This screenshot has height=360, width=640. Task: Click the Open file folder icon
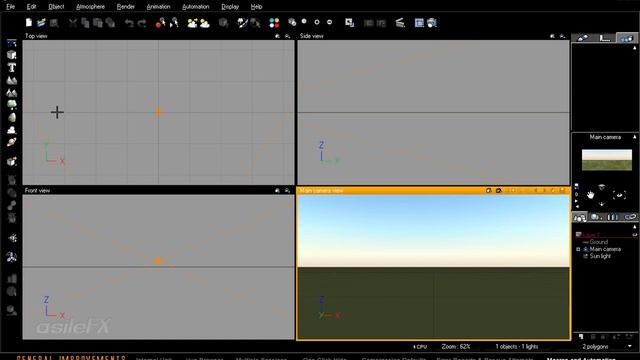pyautogui.click(x=41, y=23)
